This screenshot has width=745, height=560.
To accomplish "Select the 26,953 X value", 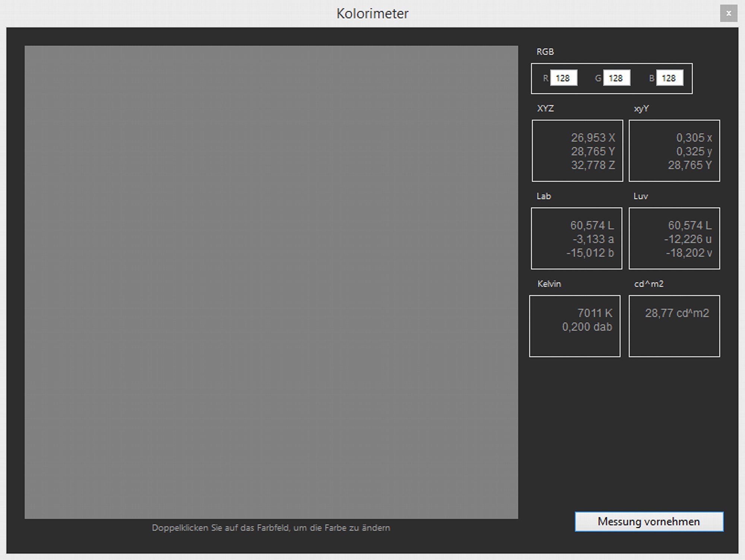I will (x=593, y=138).
